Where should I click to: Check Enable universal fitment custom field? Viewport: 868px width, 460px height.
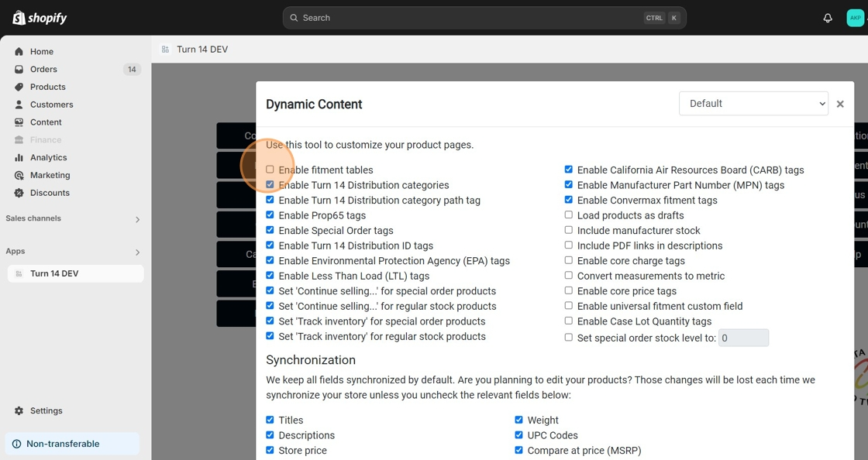click(x=569, y=305)
